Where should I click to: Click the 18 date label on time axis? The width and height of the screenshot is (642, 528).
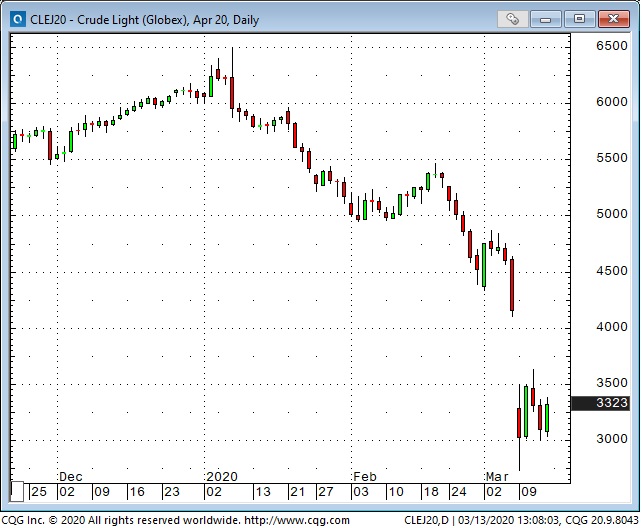pyautogui.click(x=431, y=492)
